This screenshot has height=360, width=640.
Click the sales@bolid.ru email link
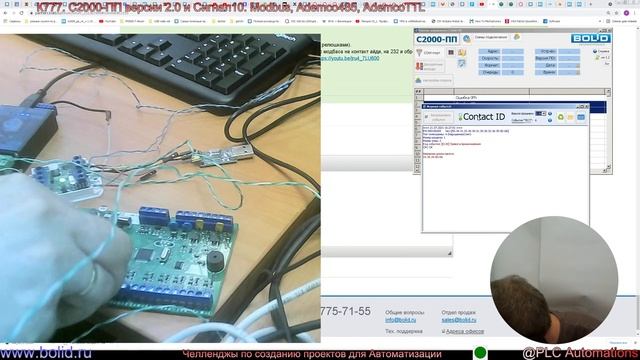[459, 320]
